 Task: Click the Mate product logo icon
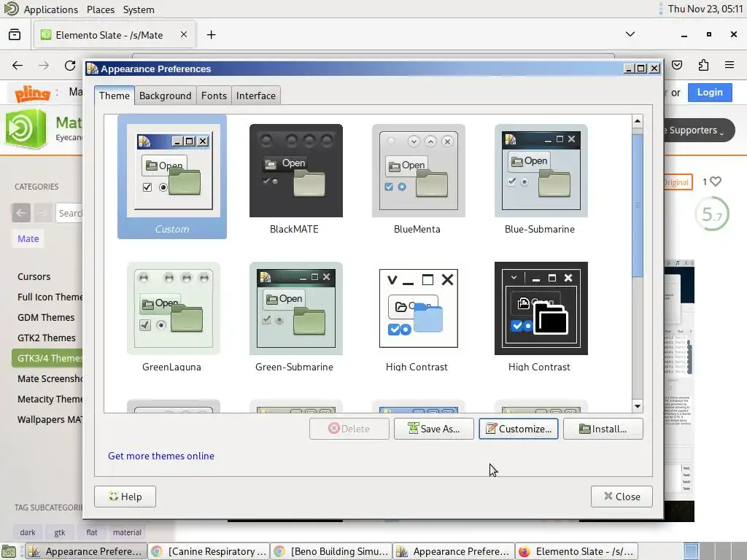click(x=26, y=128)
